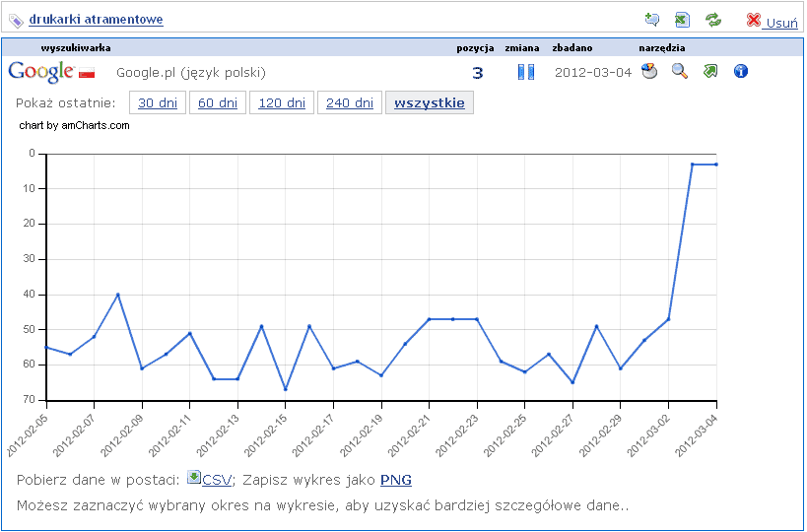Click the add comment speech bubble icon

(x=651, y=20)
